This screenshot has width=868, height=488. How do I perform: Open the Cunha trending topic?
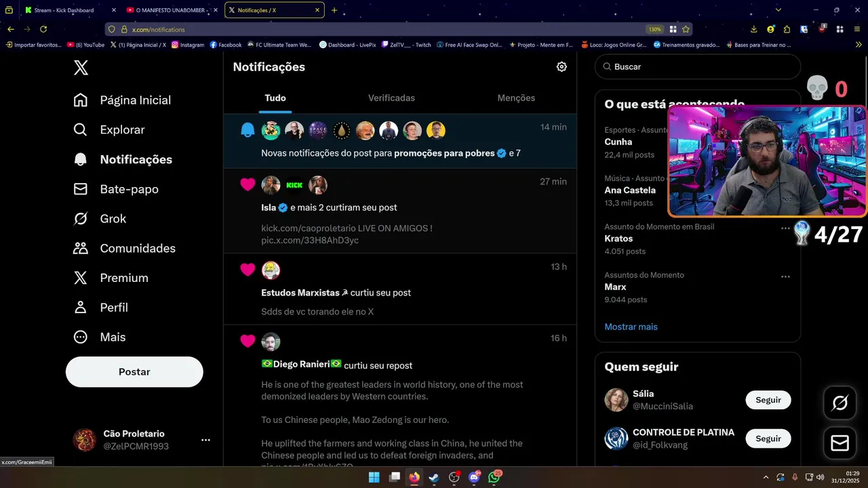click(618, 142)
